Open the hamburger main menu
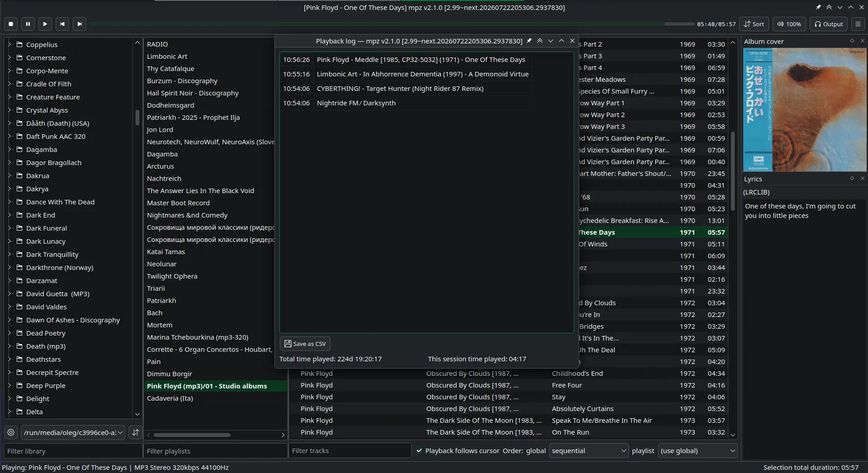 click(858, 24)
